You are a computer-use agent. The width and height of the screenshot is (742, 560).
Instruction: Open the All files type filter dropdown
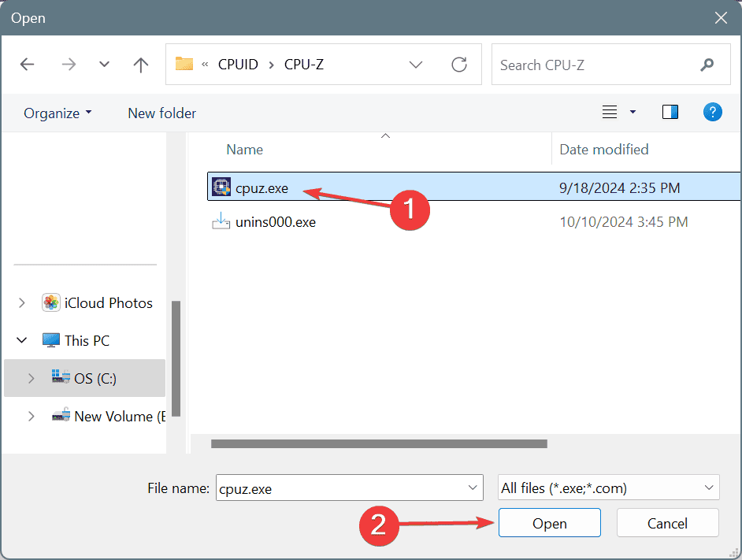click(x=609, y=487)
